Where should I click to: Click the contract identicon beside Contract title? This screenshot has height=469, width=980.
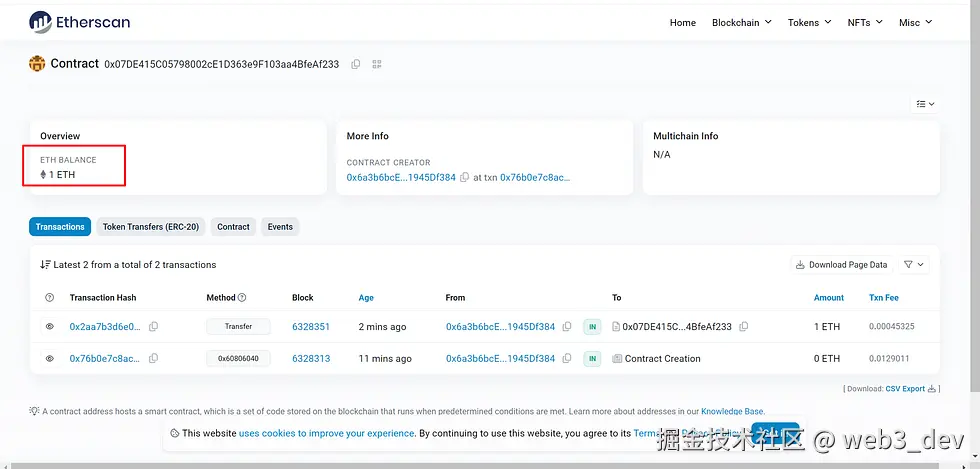pos(37,63)
